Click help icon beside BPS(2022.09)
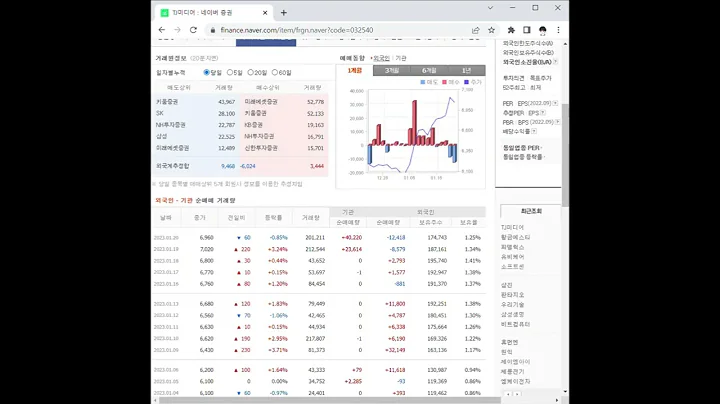Viewport: 720px width, 404px height. point(557,122)
